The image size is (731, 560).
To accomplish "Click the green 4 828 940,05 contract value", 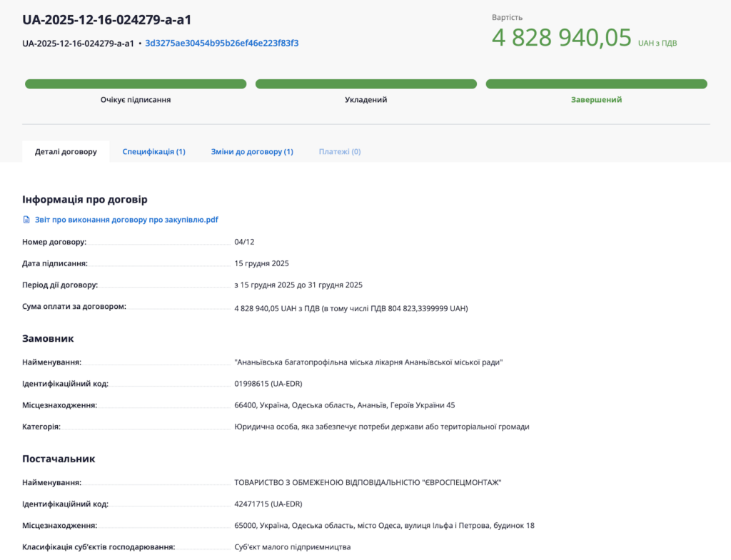I will point(562,37).
